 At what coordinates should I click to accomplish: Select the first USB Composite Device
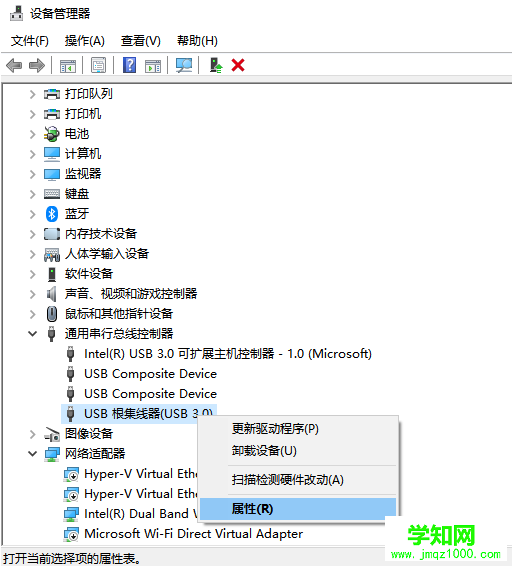150,374
